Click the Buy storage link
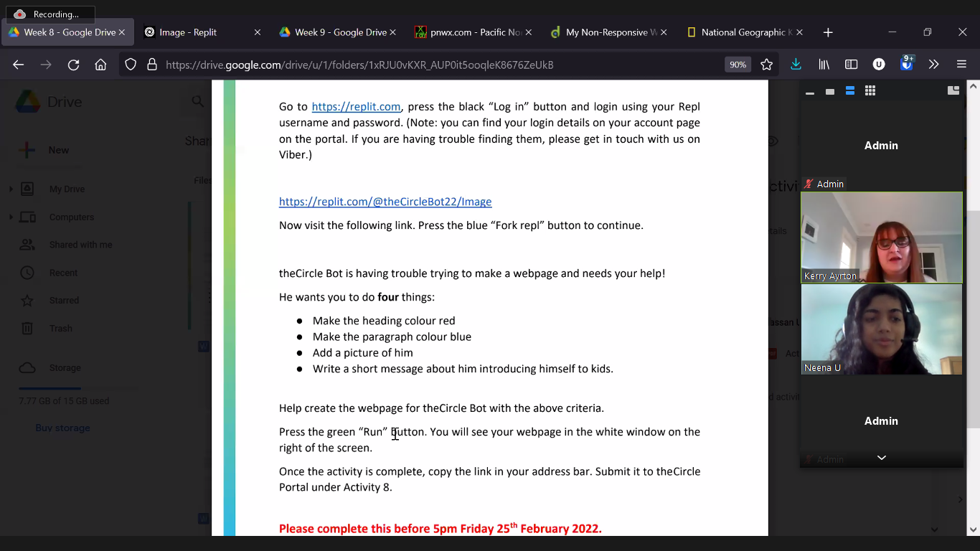This screenshot has height=551, width=980. tap(62, 428)
